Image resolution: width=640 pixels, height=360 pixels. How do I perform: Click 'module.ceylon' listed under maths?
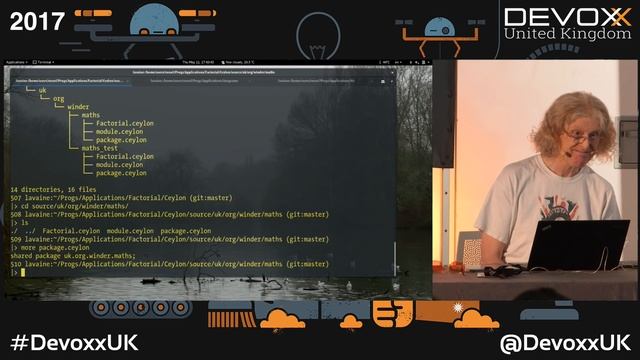pos(120,132)
